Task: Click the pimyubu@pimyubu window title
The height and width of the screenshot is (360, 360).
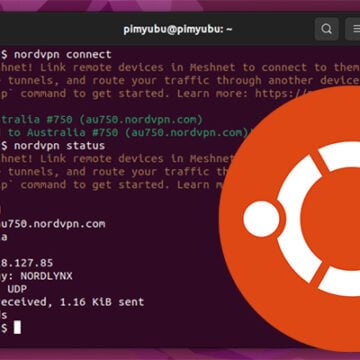Action: pyautogui.click(x=178, y=29)
